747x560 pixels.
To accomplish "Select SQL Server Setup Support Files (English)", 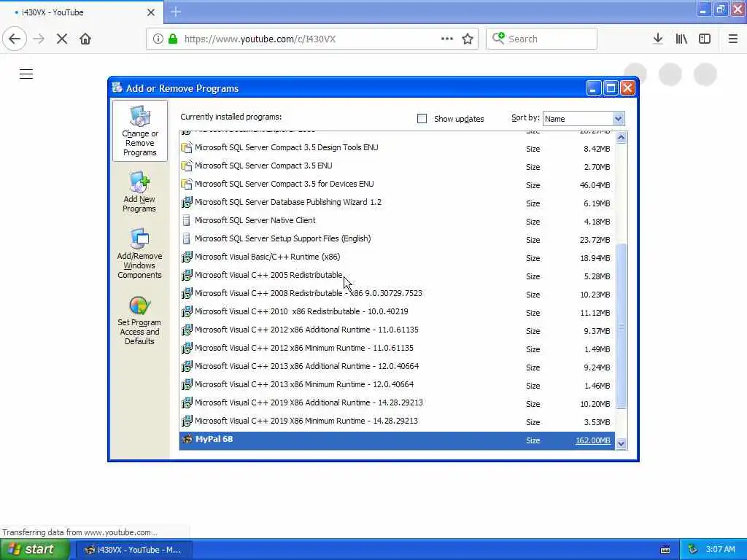I will [398, 239].
